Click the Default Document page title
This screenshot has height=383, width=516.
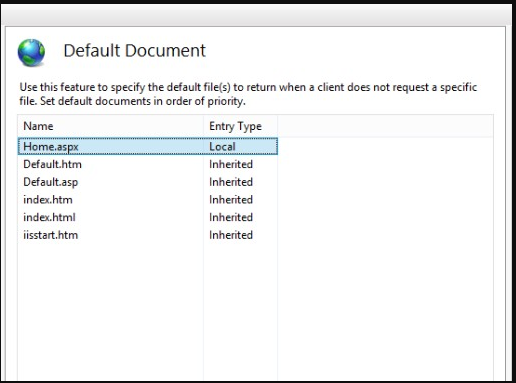click(x=134, y=51)
